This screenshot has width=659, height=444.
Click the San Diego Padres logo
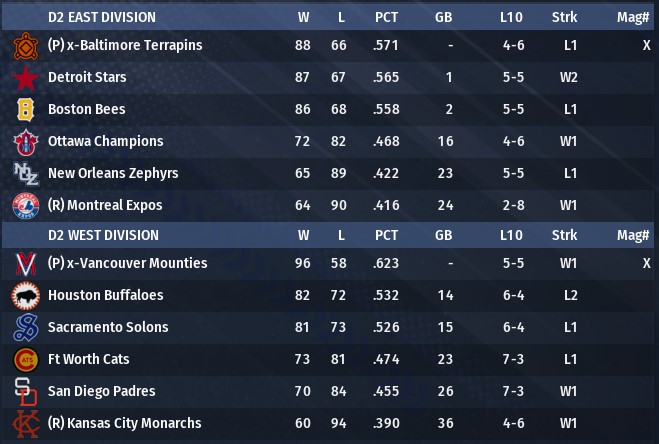25,392
